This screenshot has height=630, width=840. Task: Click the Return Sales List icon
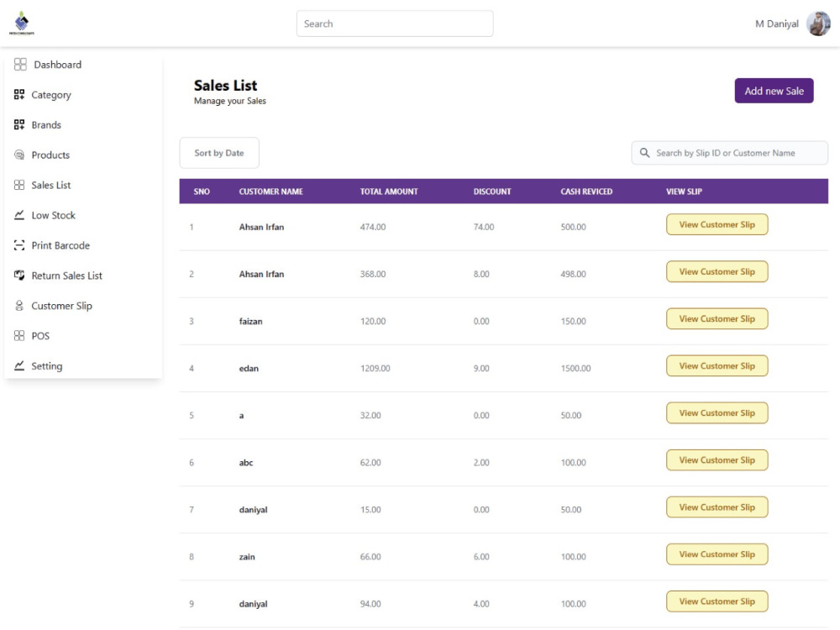[x=19, y=276]
